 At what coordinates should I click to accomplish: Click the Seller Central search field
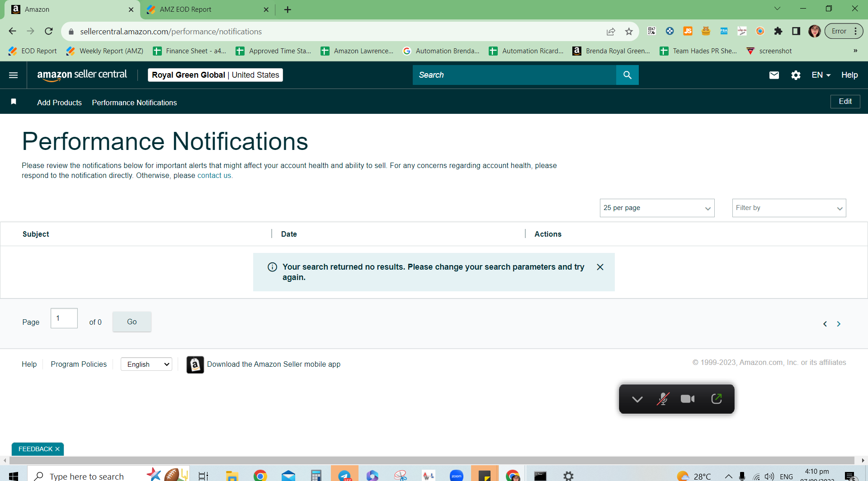[x=514, y=75]
